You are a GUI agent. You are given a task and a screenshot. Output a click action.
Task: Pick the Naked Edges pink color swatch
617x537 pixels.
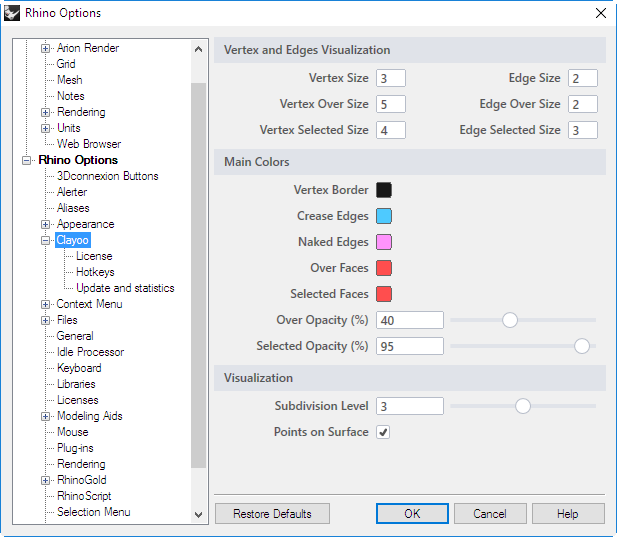(x=384, y=242)
